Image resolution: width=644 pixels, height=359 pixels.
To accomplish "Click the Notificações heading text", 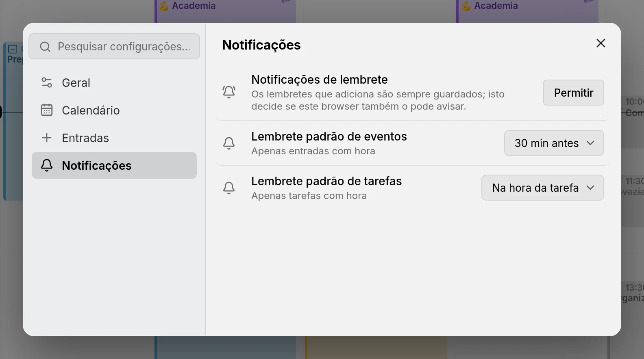I will tap(261, 45).
